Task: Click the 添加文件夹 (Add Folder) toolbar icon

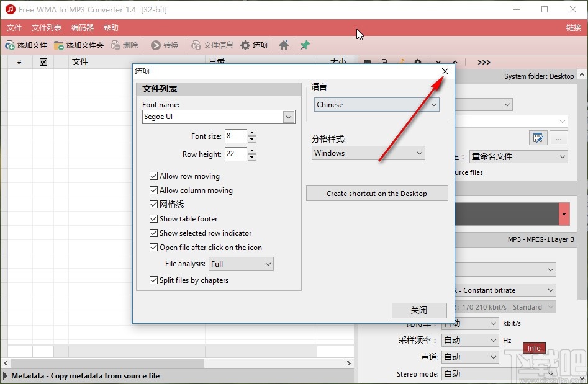Action: pos(59,45)
